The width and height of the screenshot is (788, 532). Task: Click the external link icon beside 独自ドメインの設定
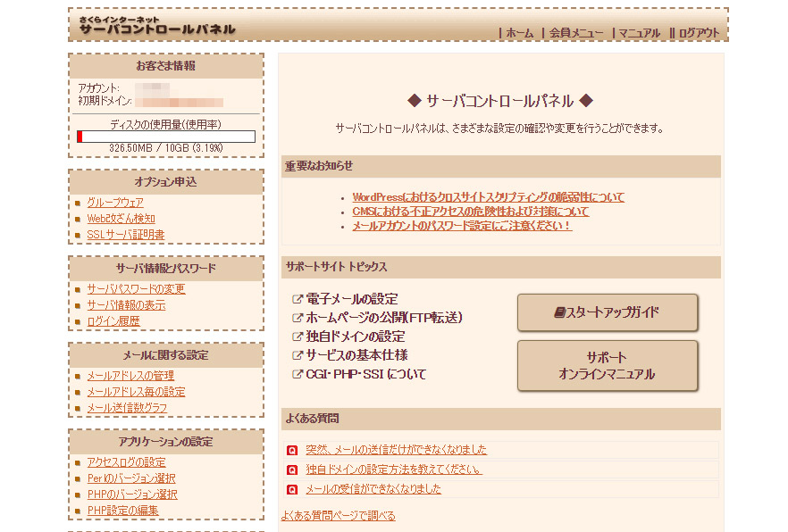coord(298,337)
